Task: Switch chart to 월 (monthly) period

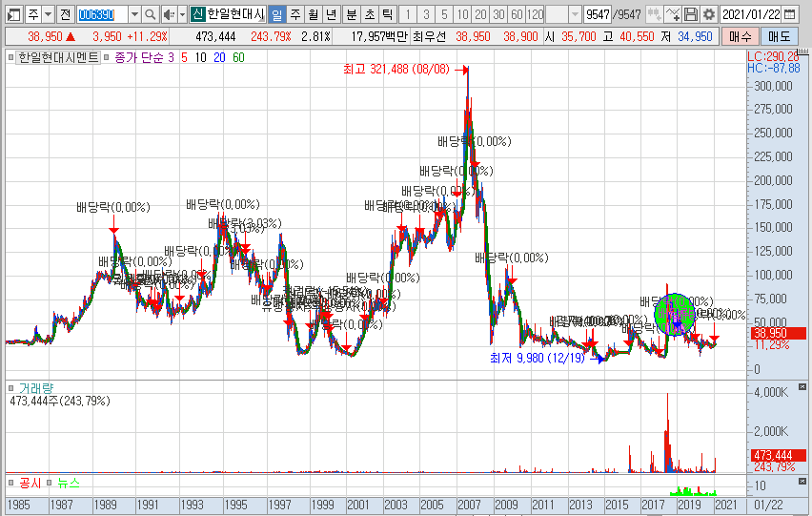Action: 313,14
